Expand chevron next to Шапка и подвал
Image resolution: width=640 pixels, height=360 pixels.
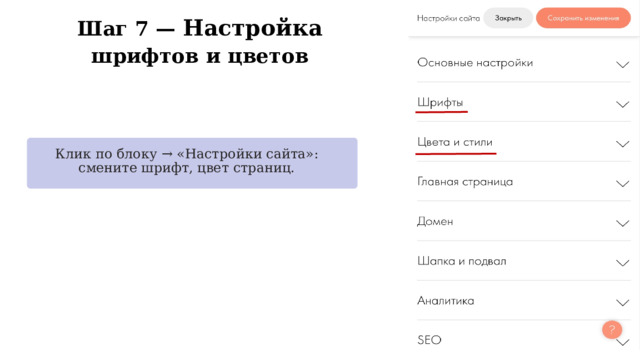(622, 262)
